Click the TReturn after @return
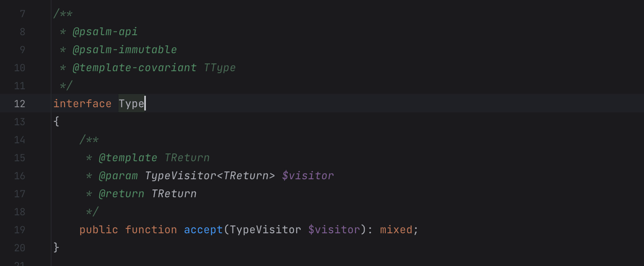 click(x=174, y=194)
